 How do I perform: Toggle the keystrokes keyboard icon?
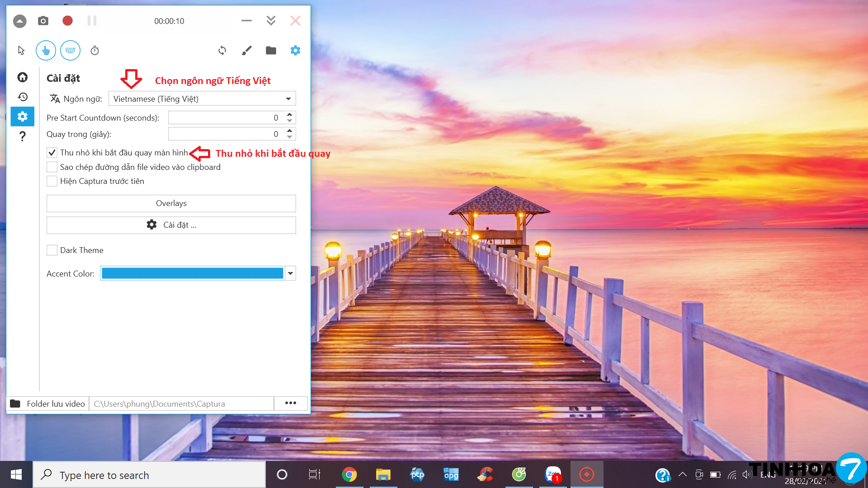[70, 51]
